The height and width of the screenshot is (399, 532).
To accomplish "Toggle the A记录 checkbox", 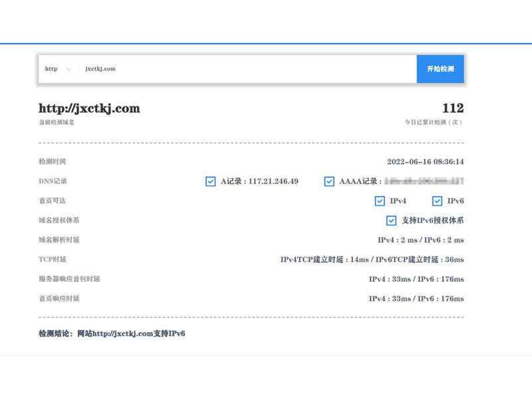I will (x=211, y=182).
